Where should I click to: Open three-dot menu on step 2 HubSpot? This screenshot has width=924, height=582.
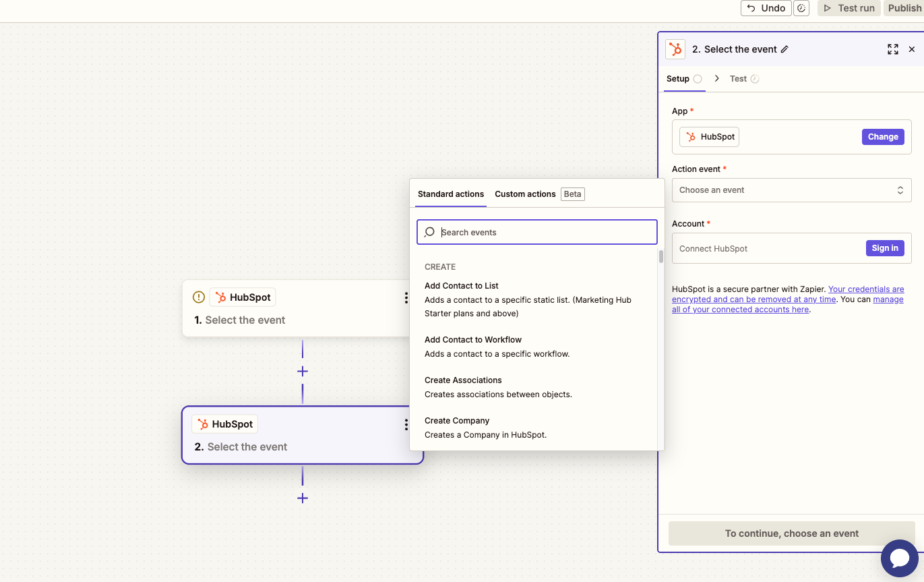click(406, 424)
